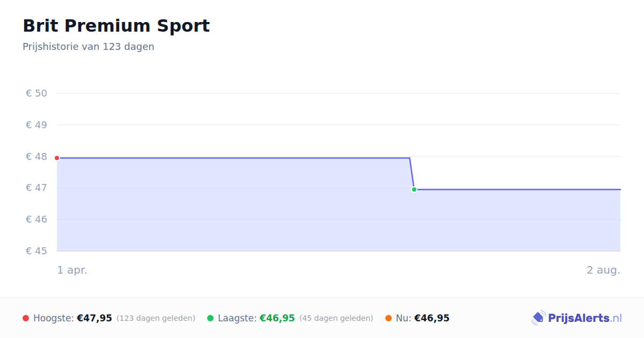This screenshot has width=644, height=338.
Task: Click the 45 dagen geleden note
Action: click(336, 318)
